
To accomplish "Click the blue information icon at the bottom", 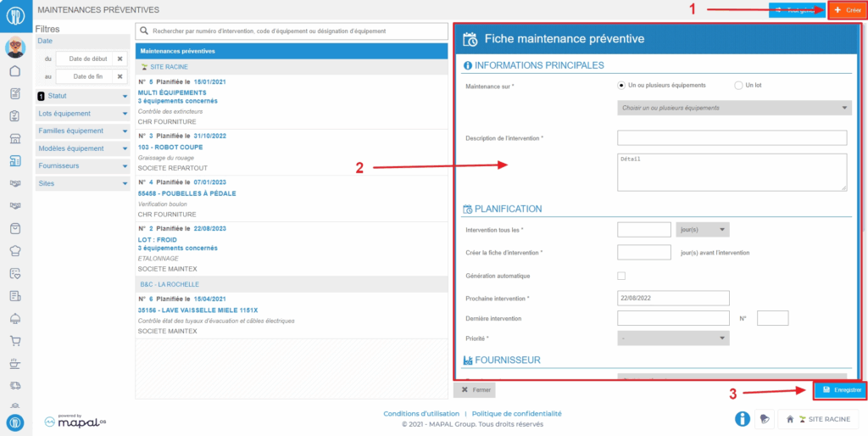I will [742, 418].
